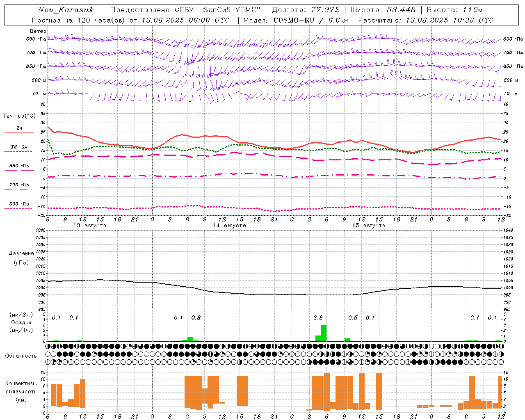Click the 13 августа date label
The height and width of the screenshot is (420, 525).
tap(90, 226)
